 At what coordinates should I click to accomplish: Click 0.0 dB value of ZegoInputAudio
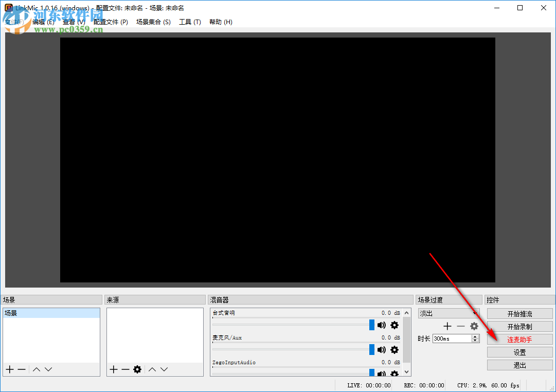(x=391, y=362)
